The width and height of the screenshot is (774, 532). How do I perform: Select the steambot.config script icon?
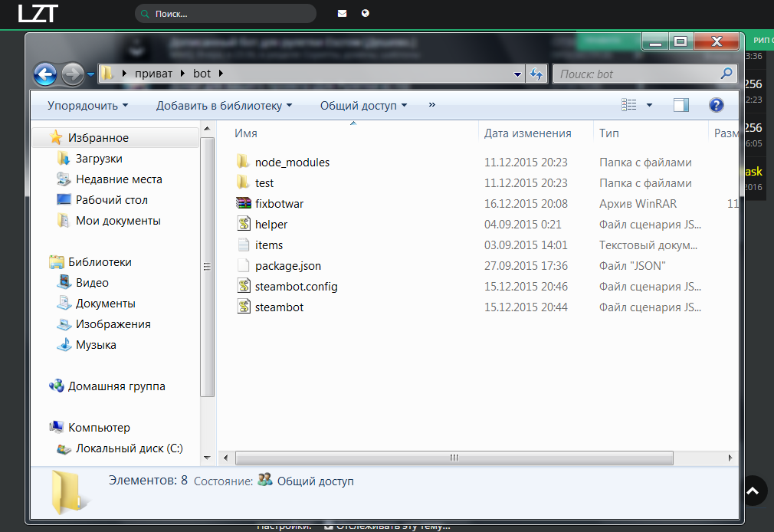244,286
